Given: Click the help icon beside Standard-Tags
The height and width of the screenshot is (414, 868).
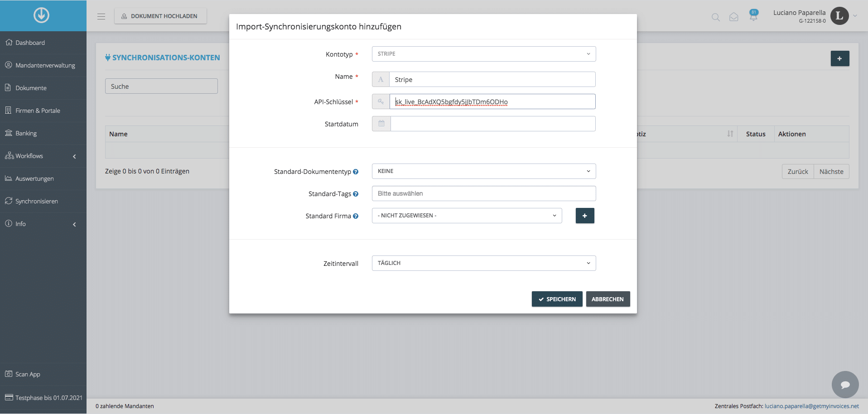Looking at the screenshot, I should click(356, 194).
